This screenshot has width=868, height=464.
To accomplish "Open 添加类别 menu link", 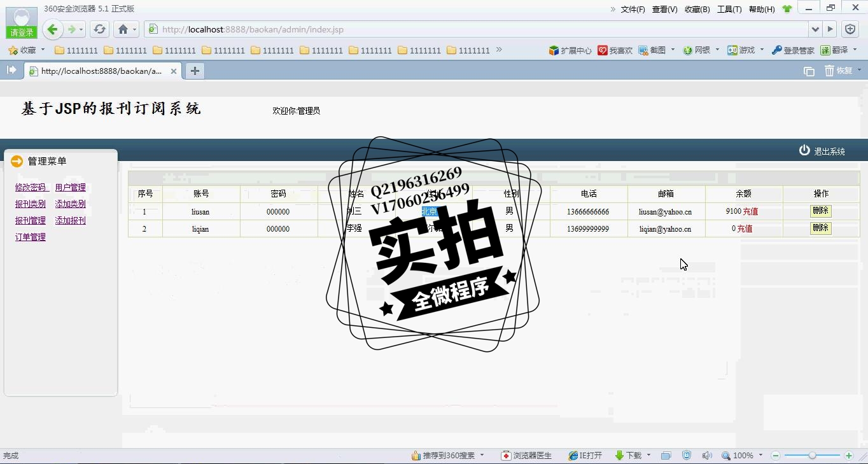I will [70, 204].
